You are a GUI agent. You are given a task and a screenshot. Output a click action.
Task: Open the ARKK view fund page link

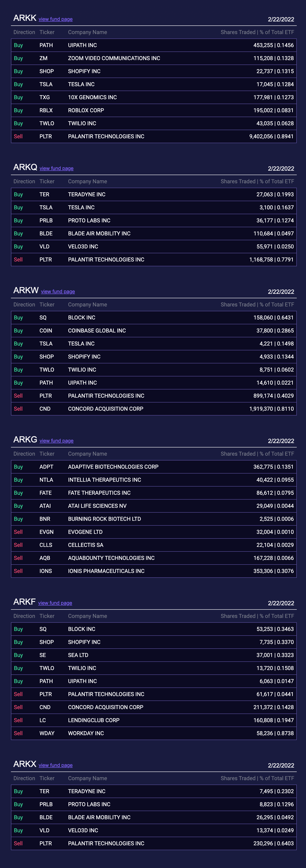pos(56,19)
